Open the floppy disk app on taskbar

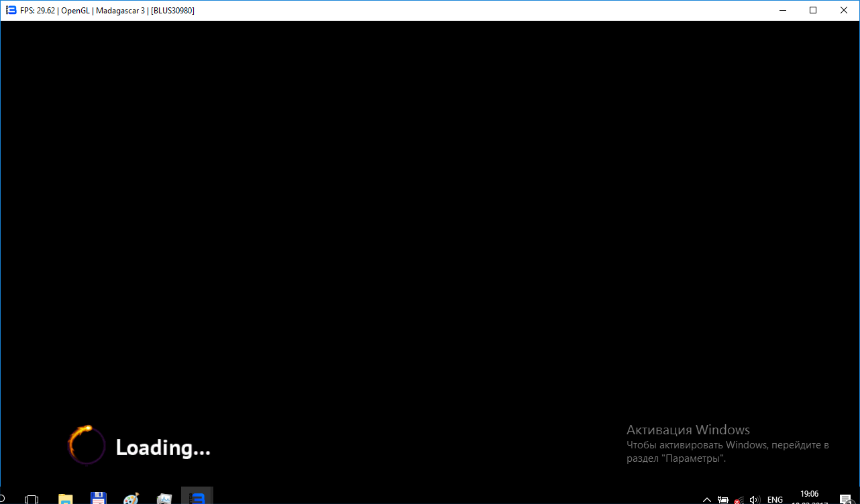pos(99,499)
